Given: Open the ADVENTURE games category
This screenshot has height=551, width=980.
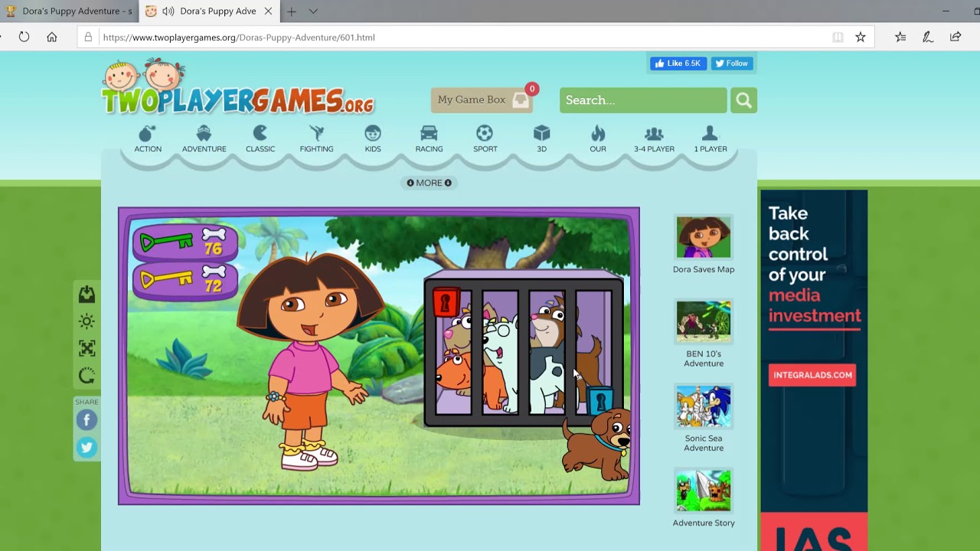Looking at the screenshot, I should point(204,139).
